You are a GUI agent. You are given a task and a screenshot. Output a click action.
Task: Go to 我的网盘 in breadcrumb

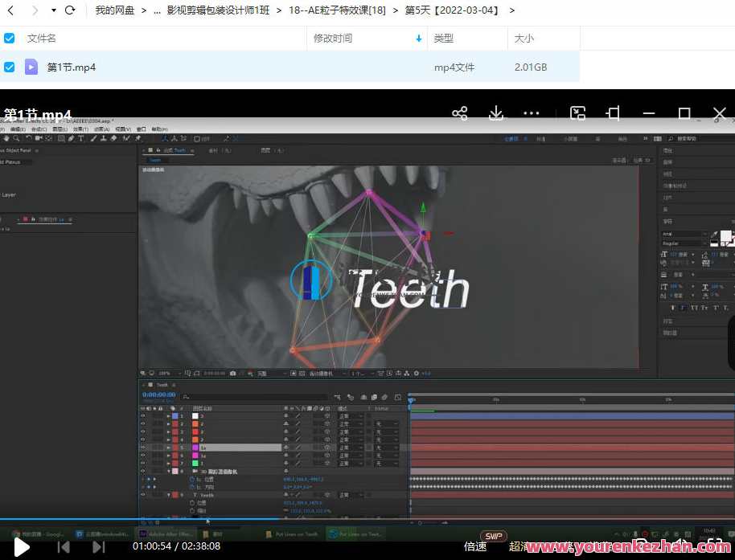click(x=115, y=10)
